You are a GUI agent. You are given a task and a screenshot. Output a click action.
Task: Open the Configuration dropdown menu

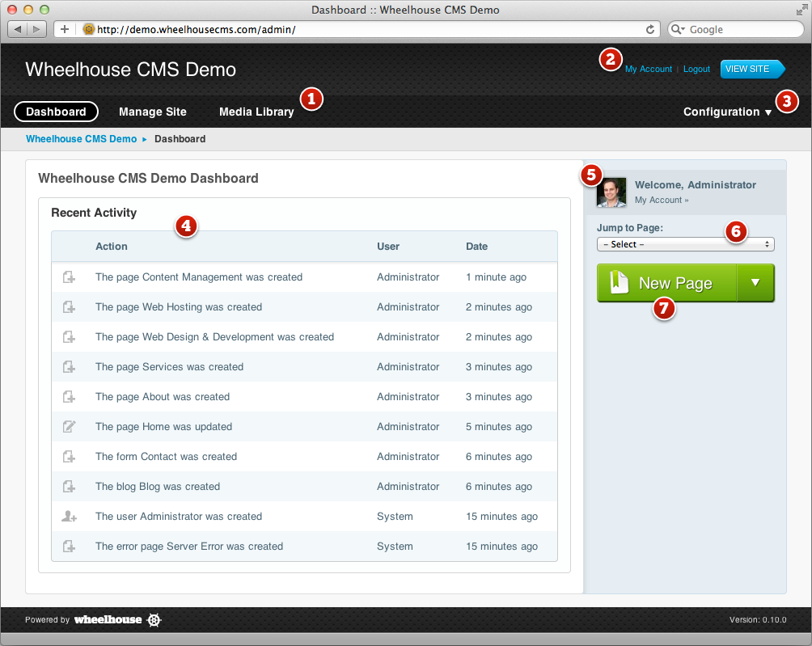pyautogui.click(x=727, y=112)
